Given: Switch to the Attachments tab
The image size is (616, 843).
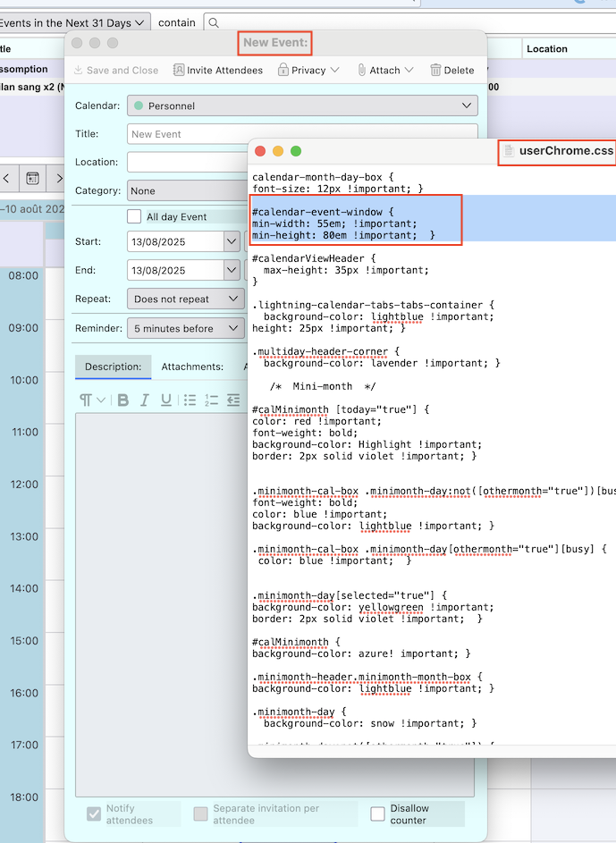Looking at the screenshot, I should [192, 367].
